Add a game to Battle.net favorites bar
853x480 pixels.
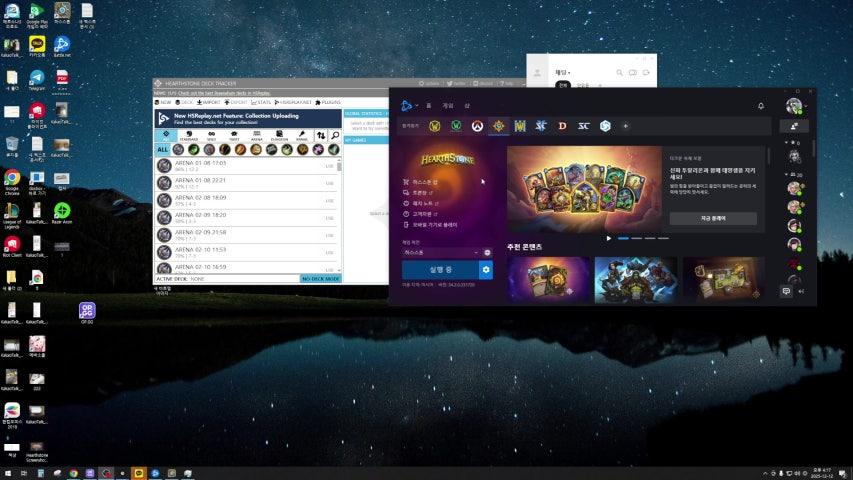[626, 126]
